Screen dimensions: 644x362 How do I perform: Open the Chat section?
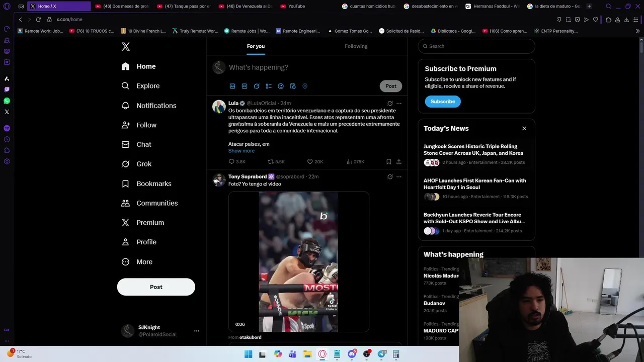click(136, 144)
